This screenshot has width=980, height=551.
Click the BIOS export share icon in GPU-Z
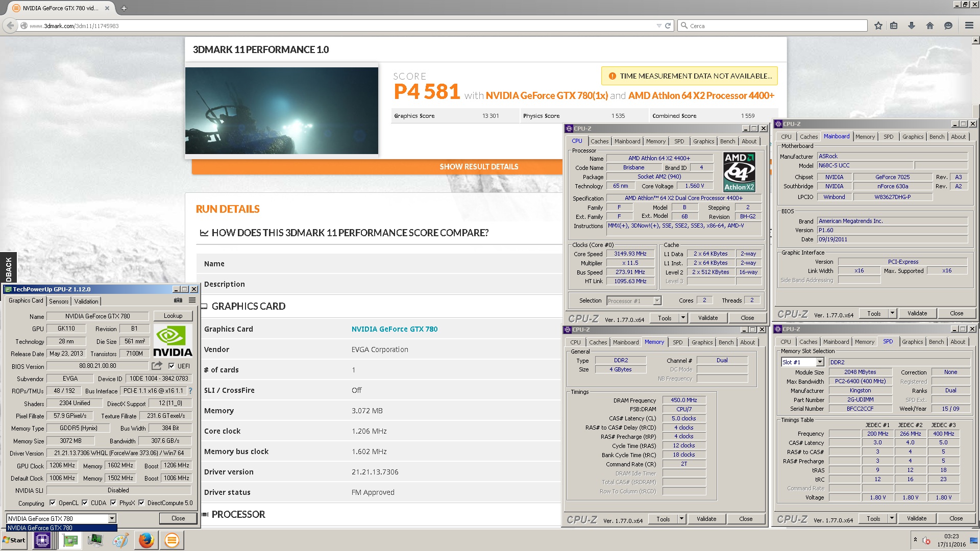point(157,366)
